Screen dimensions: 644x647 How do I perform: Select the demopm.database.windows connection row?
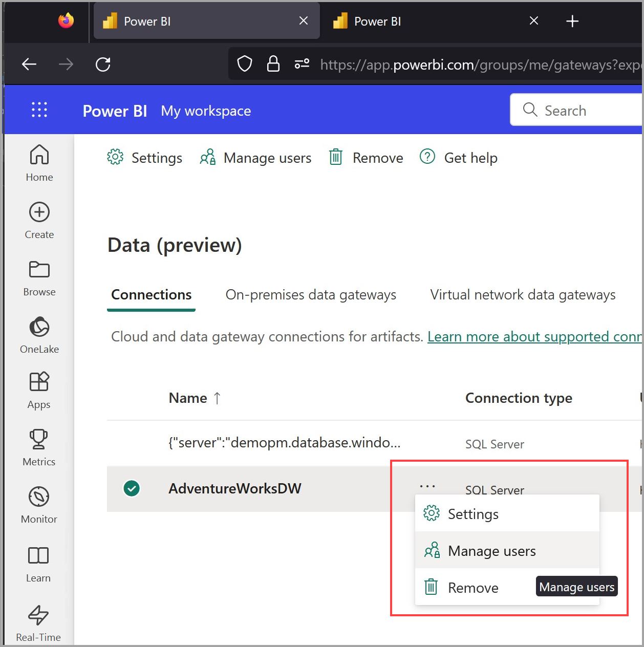[x=374, y=443]
